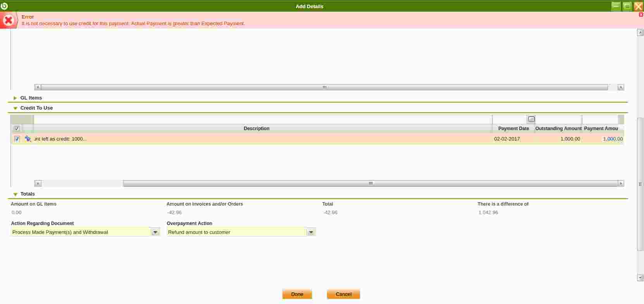
Task: Dismiss the error message with its small close icon
Action: [x=641, y=15]
